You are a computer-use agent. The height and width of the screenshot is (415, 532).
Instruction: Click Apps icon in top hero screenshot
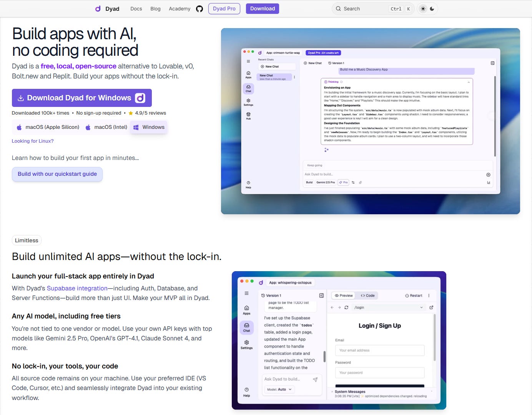click(248, 75)
